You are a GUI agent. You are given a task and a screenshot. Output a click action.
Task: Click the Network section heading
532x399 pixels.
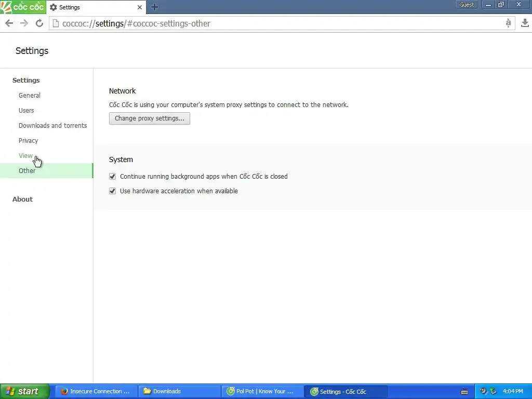122,91
